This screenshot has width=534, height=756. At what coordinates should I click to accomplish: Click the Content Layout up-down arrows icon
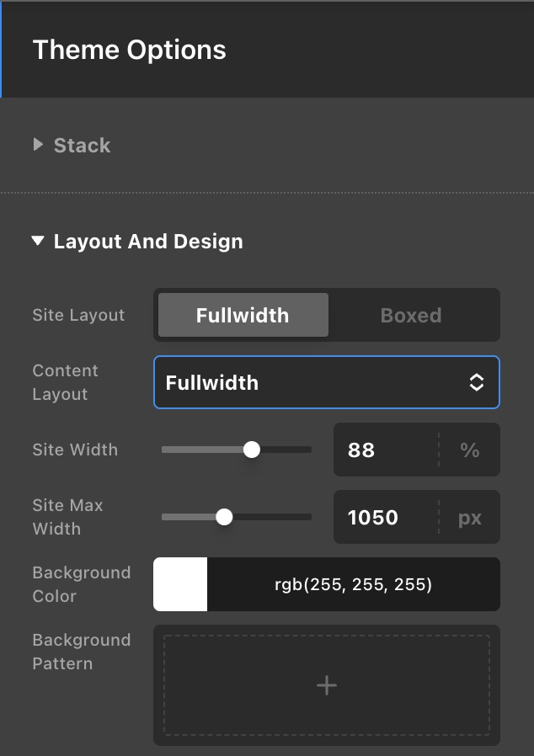point(477,383)
